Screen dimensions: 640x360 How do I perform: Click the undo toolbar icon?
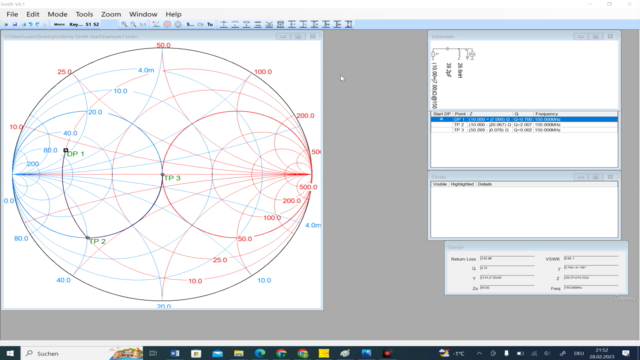tap(30, 24)
